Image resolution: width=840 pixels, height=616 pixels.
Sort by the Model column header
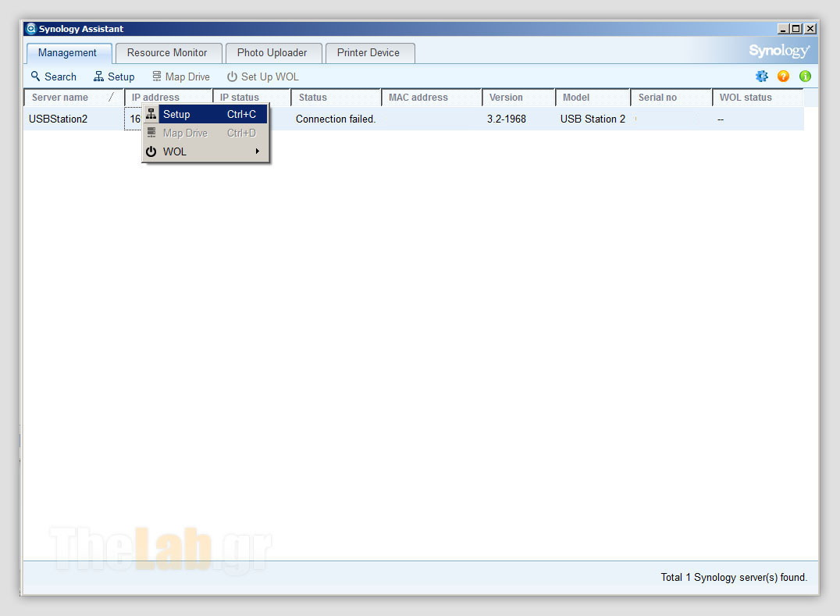[593, 98]
